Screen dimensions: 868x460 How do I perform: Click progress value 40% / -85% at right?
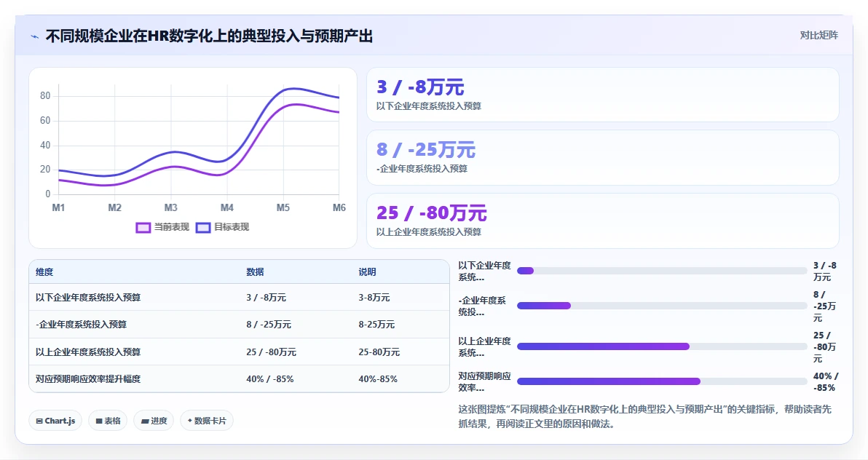(825, 382)
